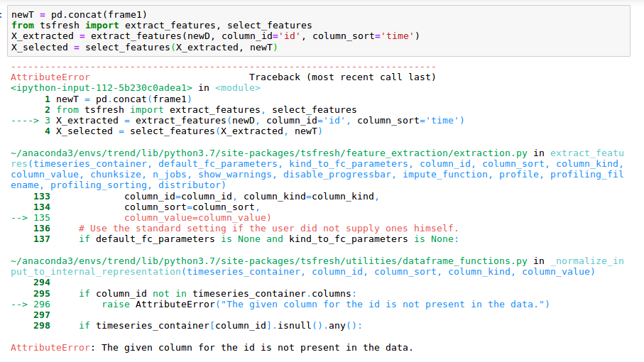Viewport: 644px width, 362px height.
Task: Click the 'X_selected = select_features' line in the code cell
Action: click(144, 47)
